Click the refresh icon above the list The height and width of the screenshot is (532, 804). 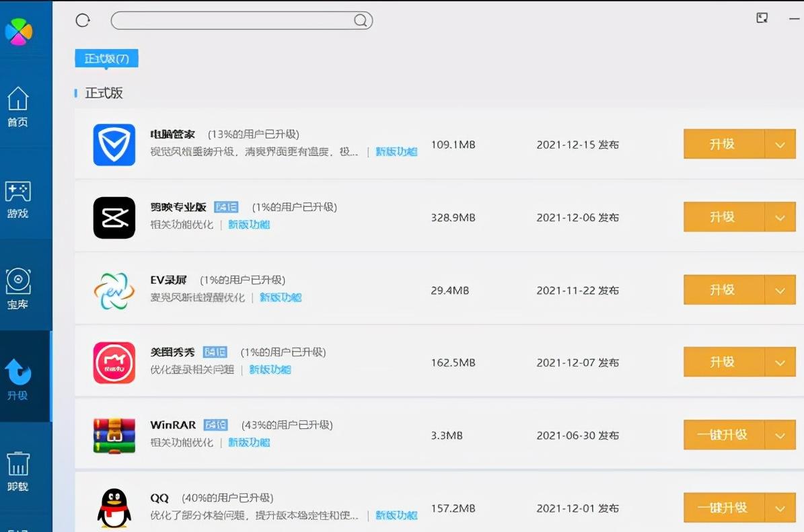[82, 20]
